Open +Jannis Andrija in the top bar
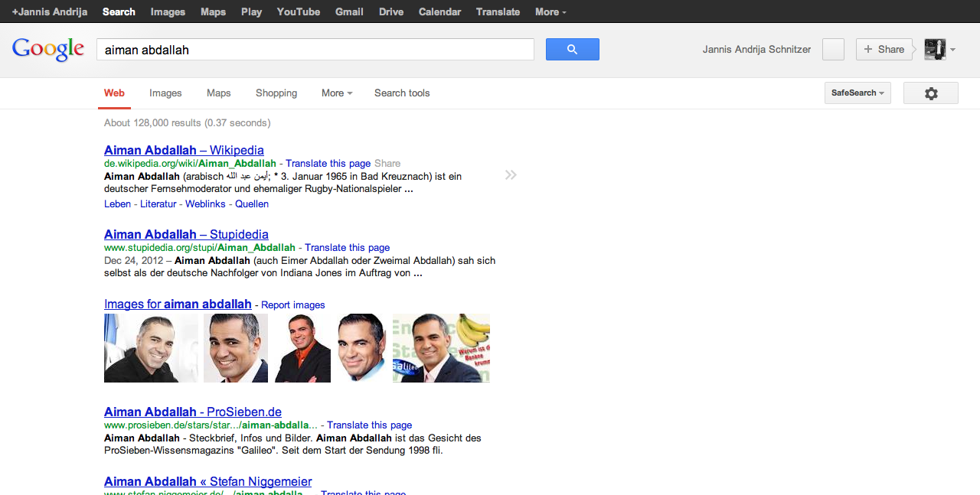980x495 pixels. click(x=50, y=11)
